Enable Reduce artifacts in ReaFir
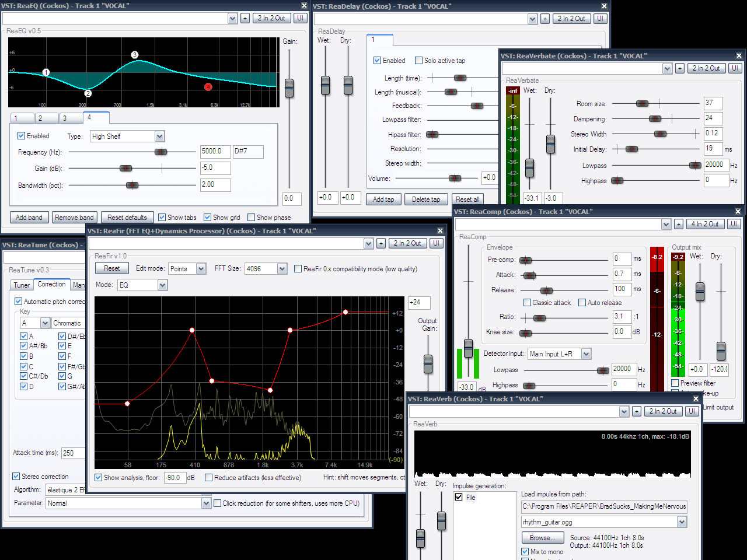 (x=208, y=478)
